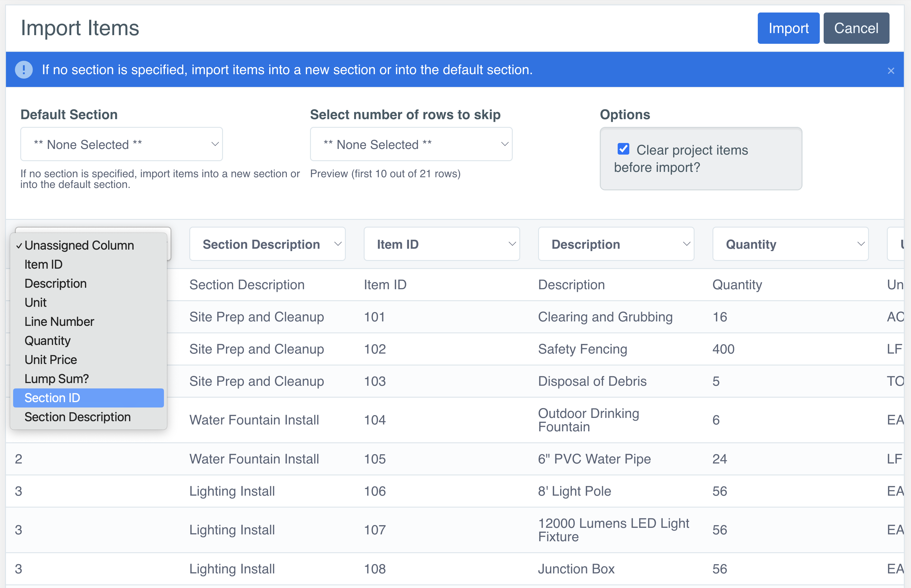Click the Clearing and Grubbing row cell

[605, 317]
